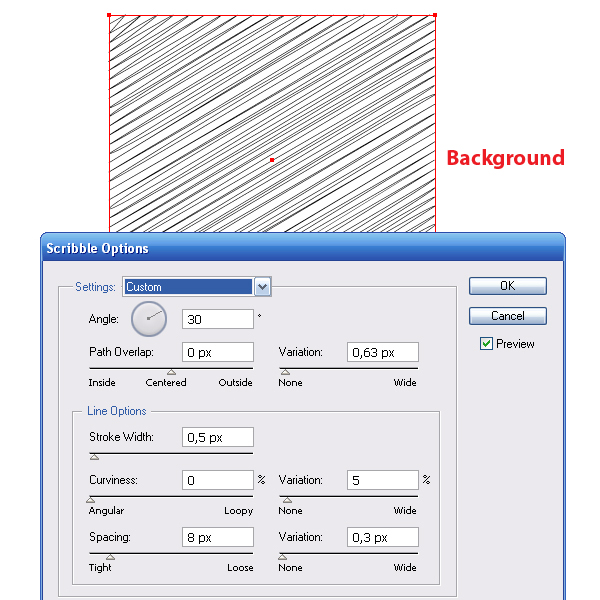
Task: Click the 'Outside' label under Path Overlap
Action: [235, 382]
